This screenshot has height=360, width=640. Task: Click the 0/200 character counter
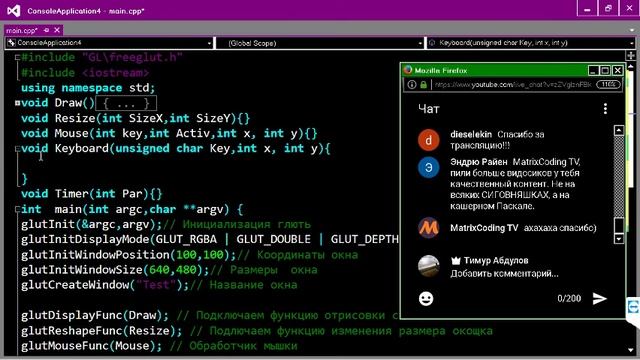click(569, 298)
